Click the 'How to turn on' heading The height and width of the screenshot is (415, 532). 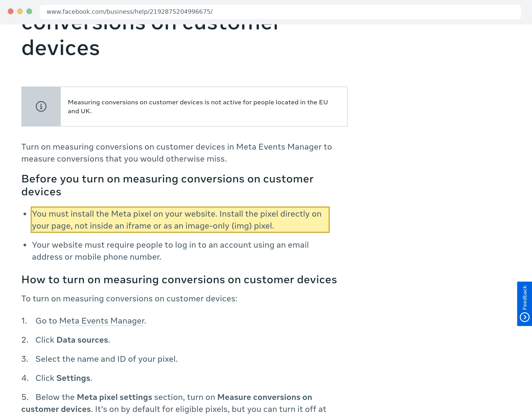(x=179, y=280)
